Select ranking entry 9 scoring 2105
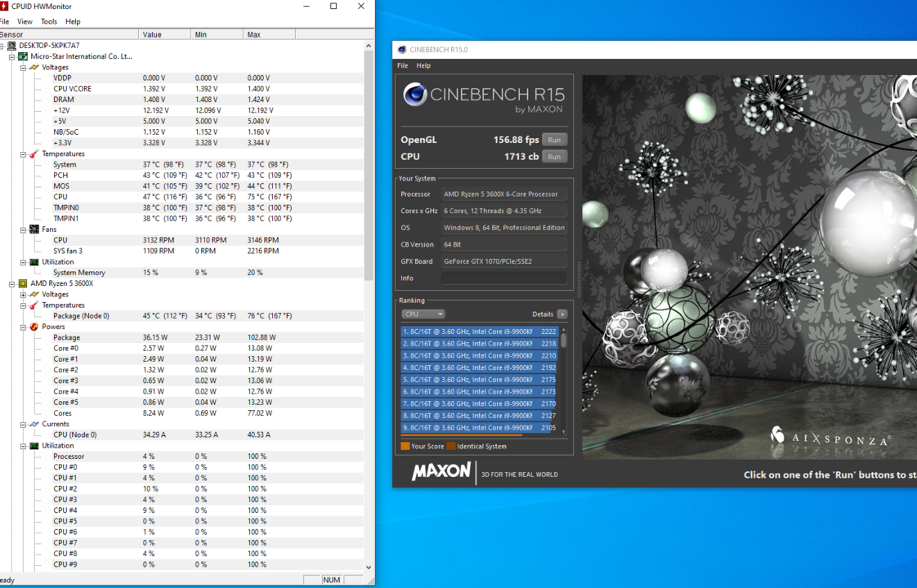 pos(480,427)
